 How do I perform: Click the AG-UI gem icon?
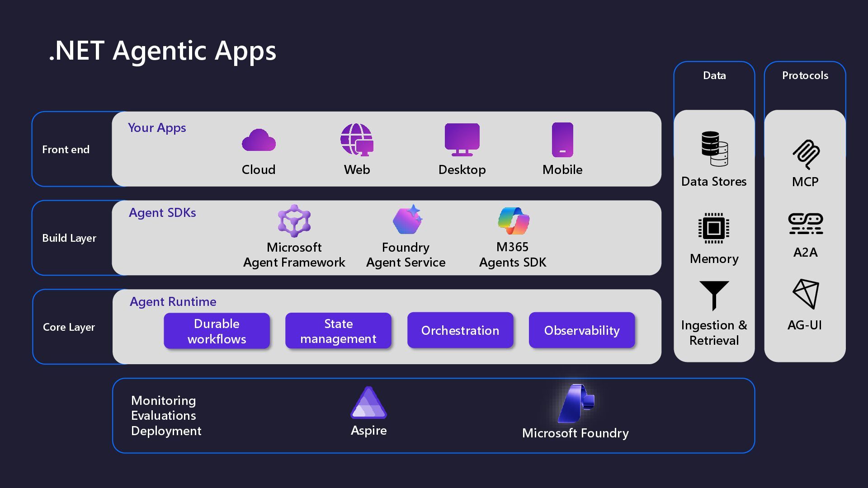(x=806, y=294)
